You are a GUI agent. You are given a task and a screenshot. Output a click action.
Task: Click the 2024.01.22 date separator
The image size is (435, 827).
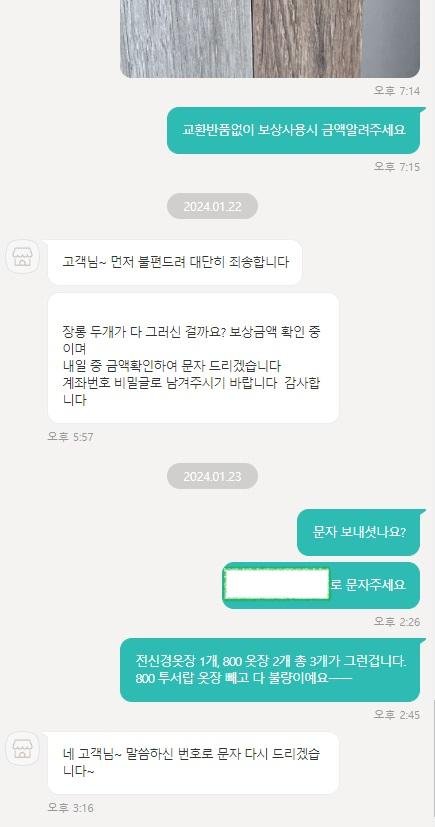click(x=212, y=206)
